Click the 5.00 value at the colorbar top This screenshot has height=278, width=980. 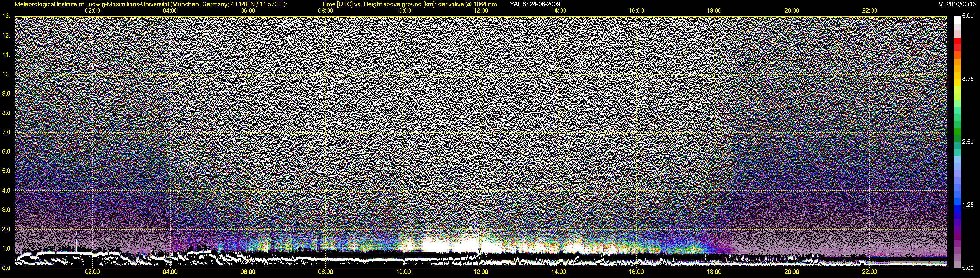(968, 16)
